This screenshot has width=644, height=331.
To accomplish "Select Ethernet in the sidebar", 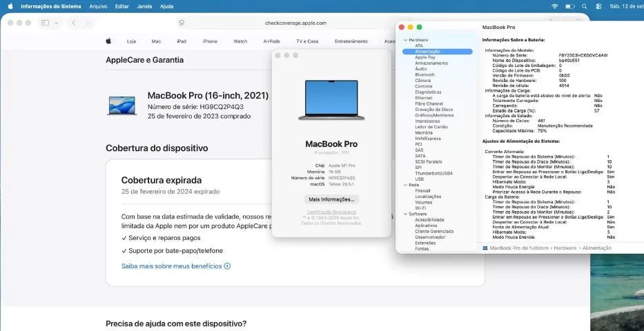I will [423, 98].
